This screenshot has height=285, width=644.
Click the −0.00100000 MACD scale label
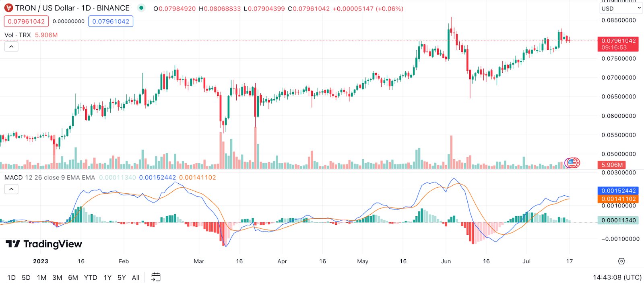[620, 239]
